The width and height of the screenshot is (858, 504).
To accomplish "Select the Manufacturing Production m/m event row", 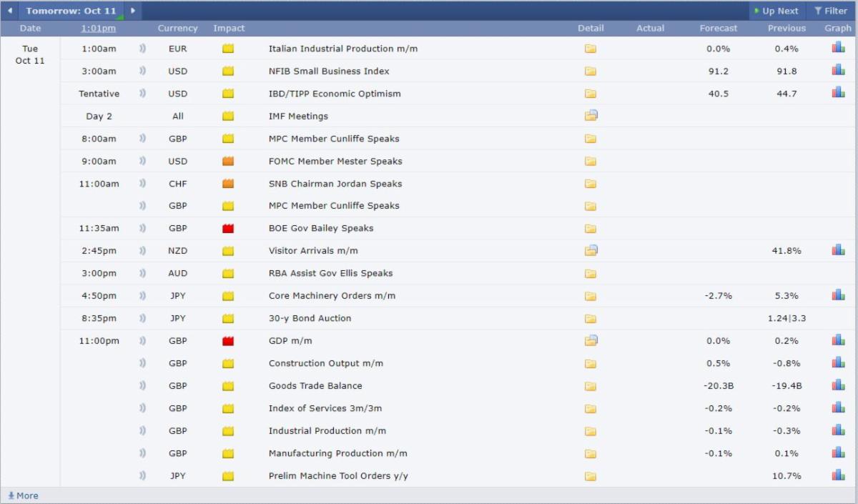I will [337, 453].
